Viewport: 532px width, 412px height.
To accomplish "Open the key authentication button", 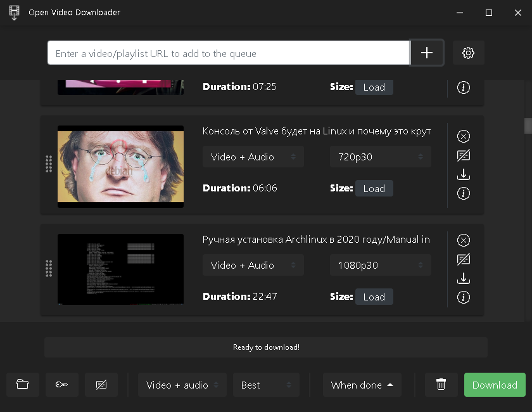I will point(62,385).
